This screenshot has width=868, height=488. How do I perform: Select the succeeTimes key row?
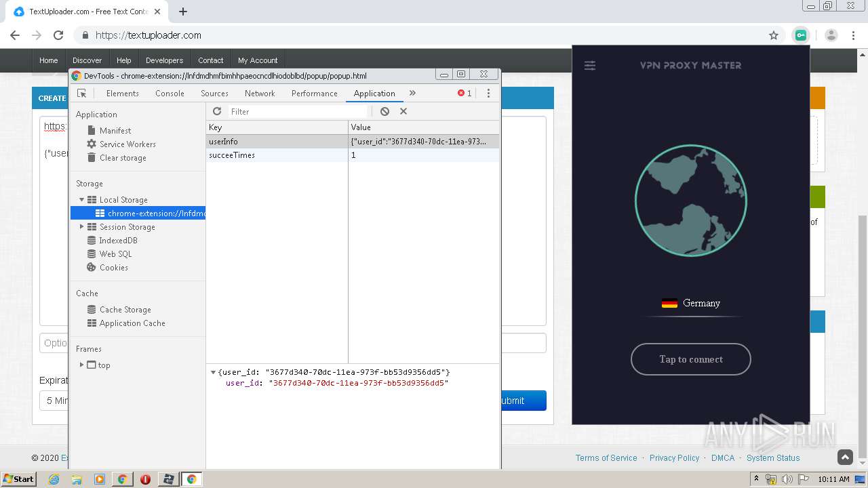pos(353,155)
